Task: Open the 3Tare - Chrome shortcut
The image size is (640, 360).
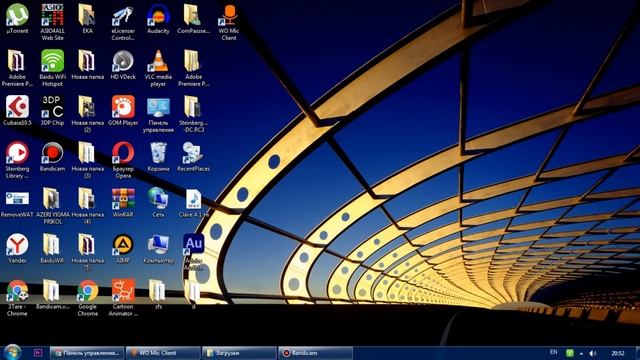Action: tap(17, 298)
